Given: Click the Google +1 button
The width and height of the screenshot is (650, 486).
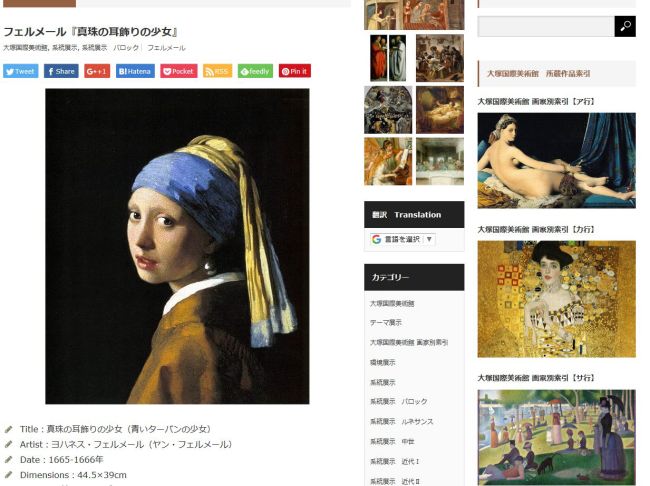Looking at the screenshot, I should [x=97, y=71].
